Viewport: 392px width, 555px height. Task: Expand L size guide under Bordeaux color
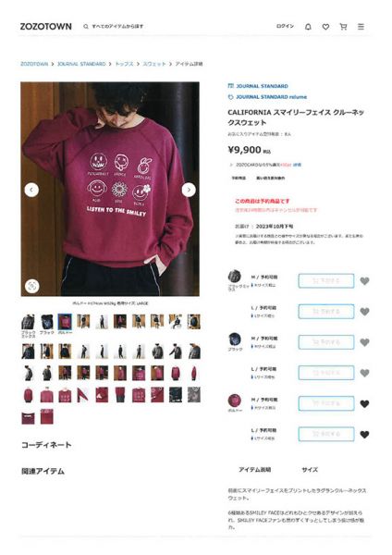(x=263, y=438)
